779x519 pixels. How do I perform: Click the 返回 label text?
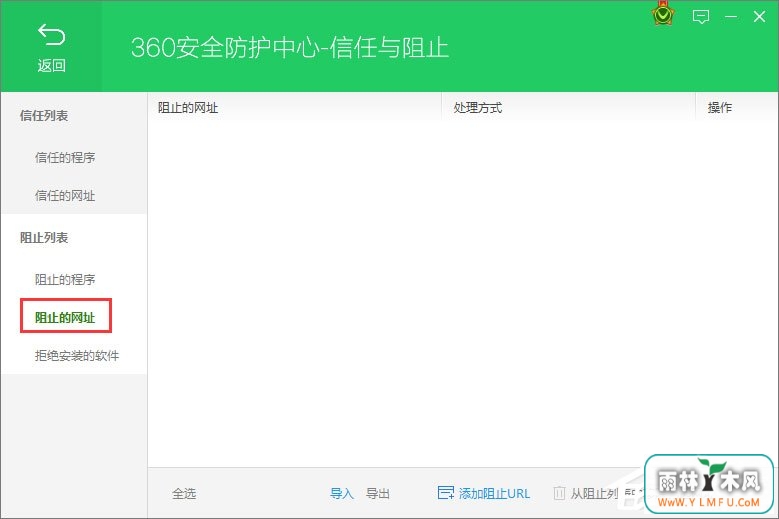point(52,65)
